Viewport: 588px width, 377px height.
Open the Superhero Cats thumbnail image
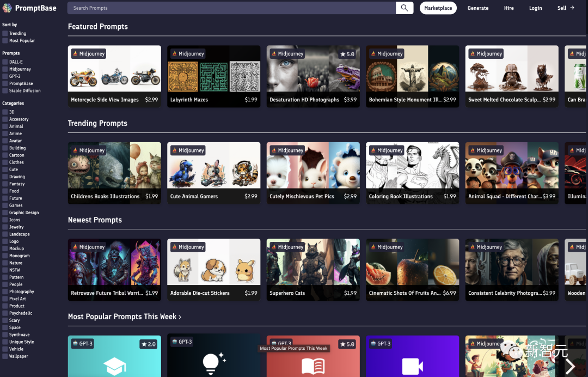(x=313, y=262)
